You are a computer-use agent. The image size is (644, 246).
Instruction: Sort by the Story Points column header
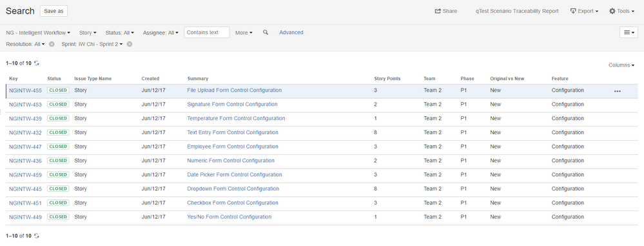[387, 79]
